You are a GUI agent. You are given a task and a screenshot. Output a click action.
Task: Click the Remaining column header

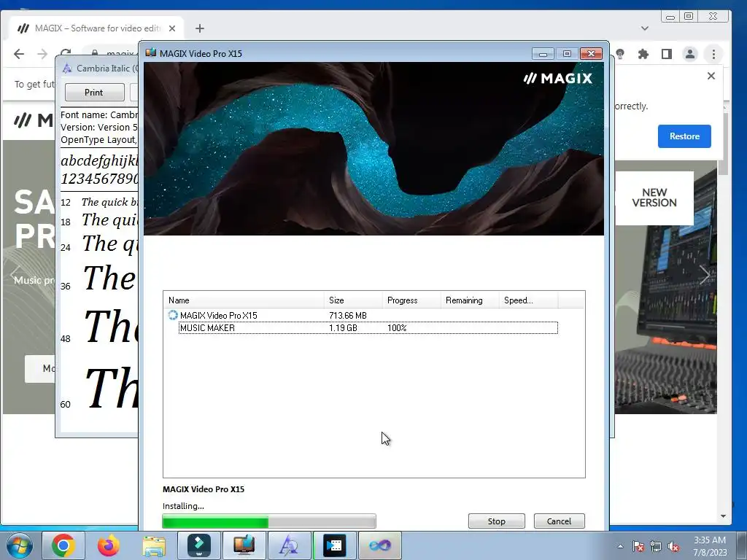(x=470, y=300)
